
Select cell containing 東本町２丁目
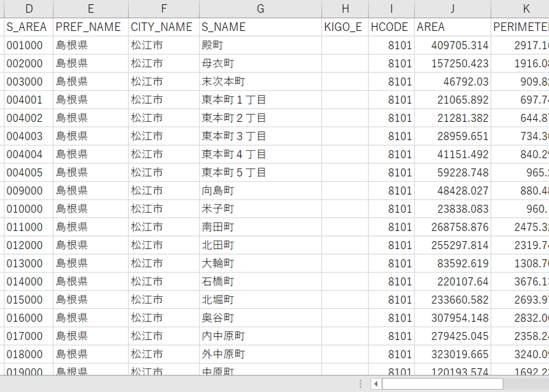(x=260, y=118)
